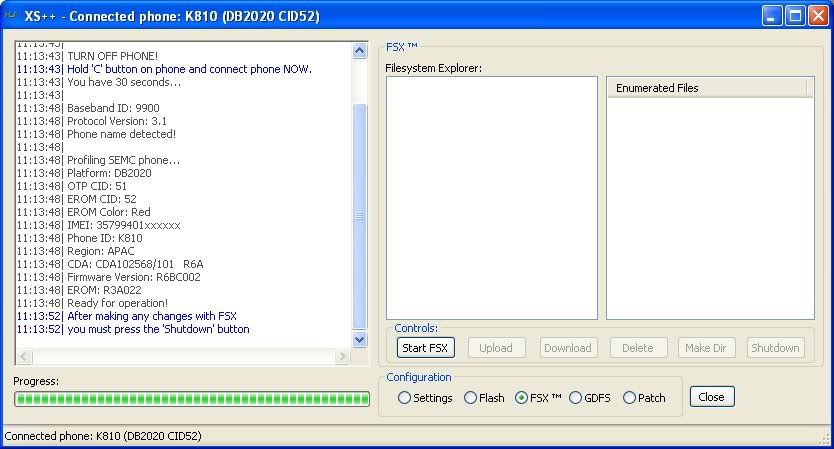The height and width of the screenshot is (449, 834).
Task: Choose the FSX radio button
Action: pos(521,398)
